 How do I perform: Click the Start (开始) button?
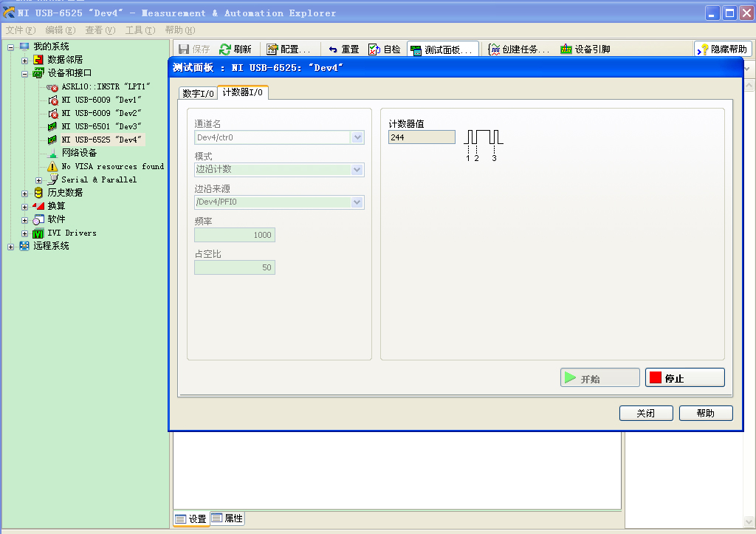(599, 377)
